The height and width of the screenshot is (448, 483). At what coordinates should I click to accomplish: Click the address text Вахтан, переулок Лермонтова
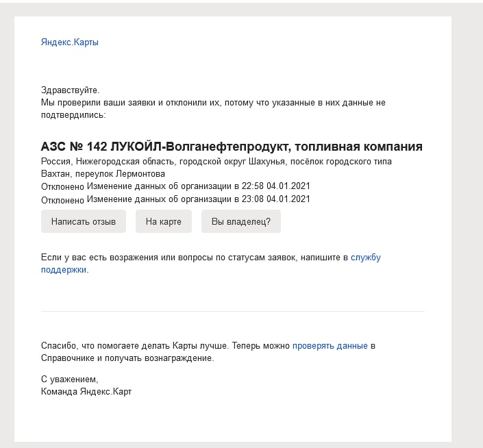pyautogui.click(x=103, y=174)
